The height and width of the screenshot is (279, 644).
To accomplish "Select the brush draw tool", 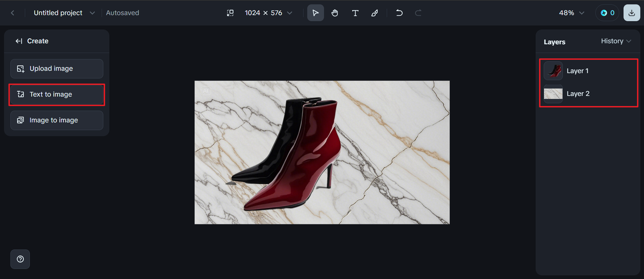I will click(374, 13).
